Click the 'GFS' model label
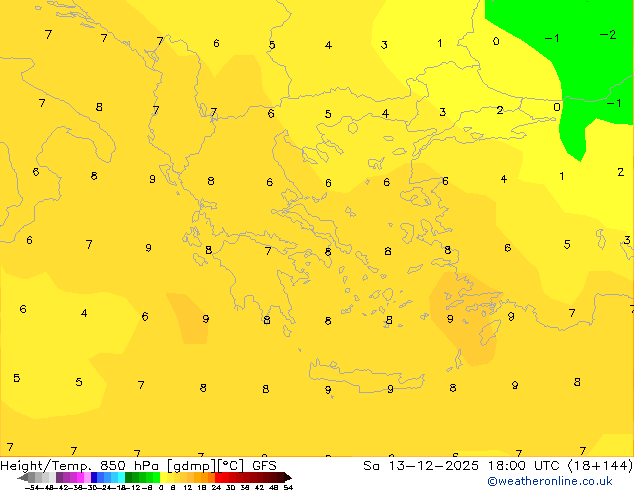This screenshot has width=634, height=490. [264, 465]
